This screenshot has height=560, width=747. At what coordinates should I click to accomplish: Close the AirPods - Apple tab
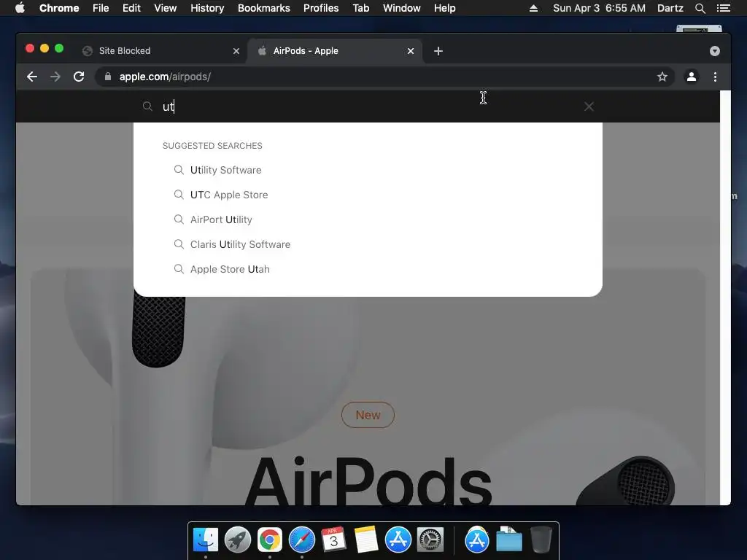coord(411,51)
